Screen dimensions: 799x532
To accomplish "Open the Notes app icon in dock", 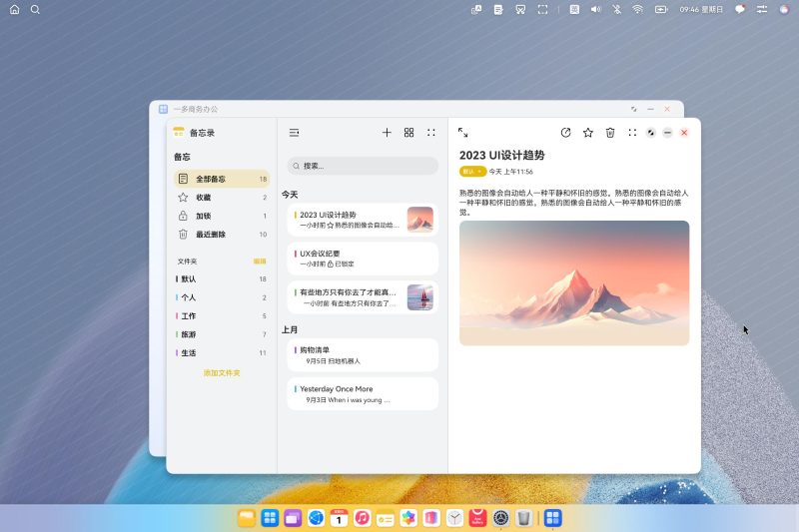I will [386, 518].
